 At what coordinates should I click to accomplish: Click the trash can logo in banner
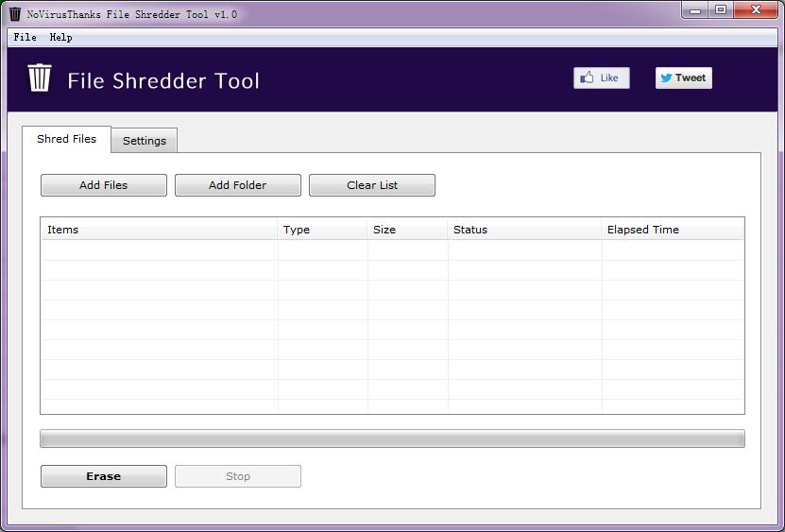coord(40,77)
